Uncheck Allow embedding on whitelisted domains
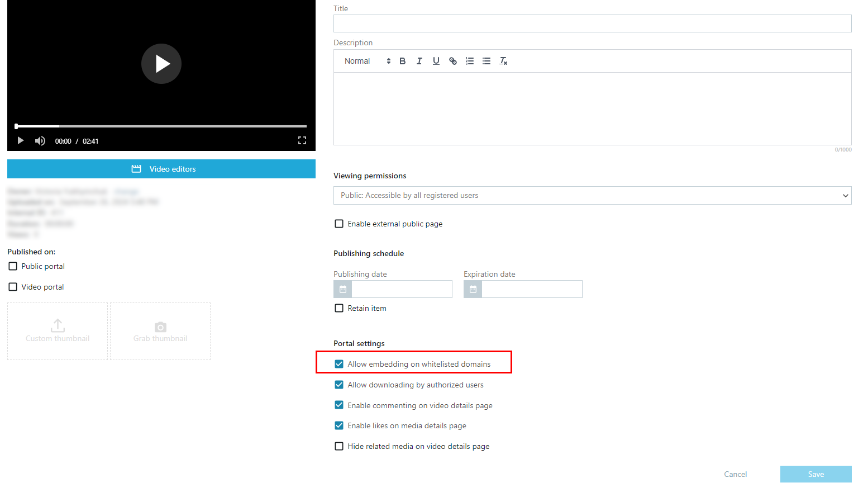Viewport: 868px width, 492px height. (339, 363)
